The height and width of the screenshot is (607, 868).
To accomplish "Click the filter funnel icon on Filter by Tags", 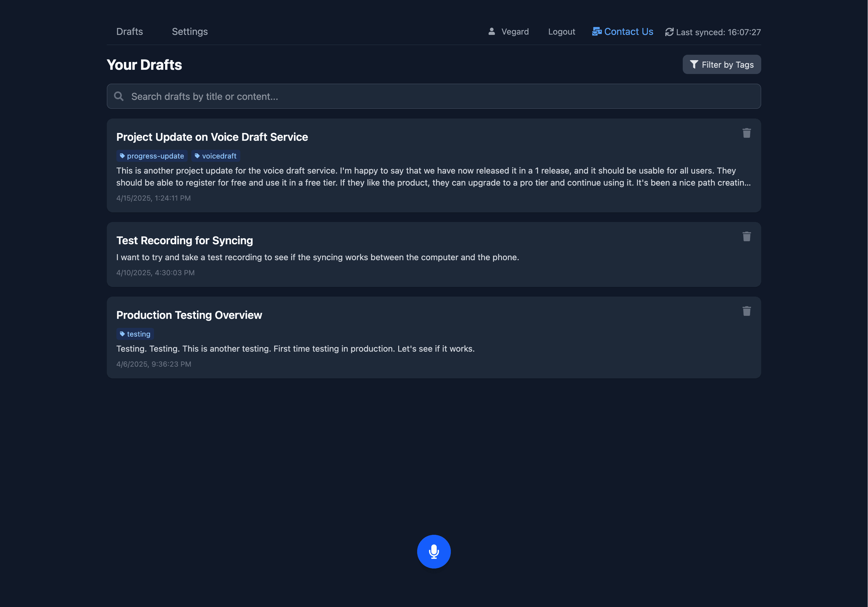I will tap(694, 65).
